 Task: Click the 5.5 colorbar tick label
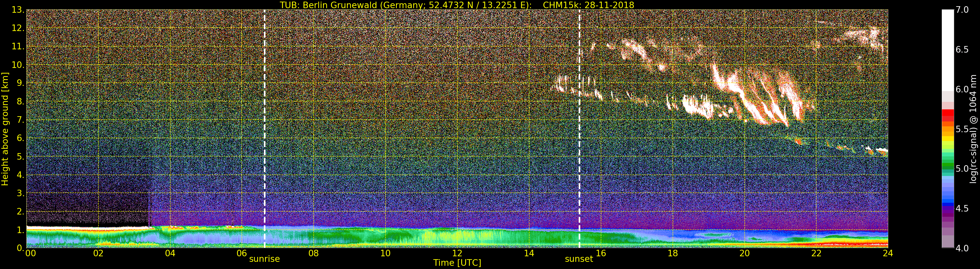point(962,129)
